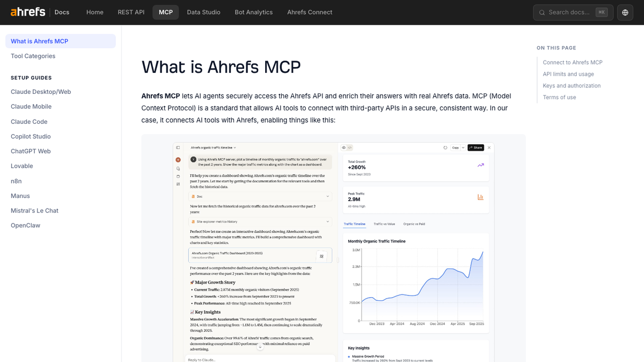Select Traffic Timeline tab in dashboard
The height and width of the screenshot is (362, 644).
(x=355, y=224)
